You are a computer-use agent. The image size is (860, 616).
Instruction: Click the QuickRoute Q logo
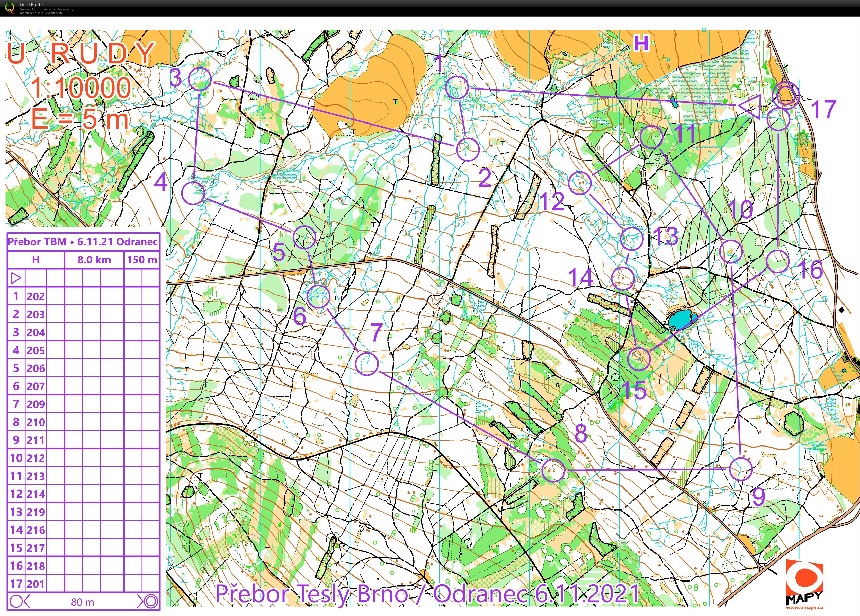[10, 8]
